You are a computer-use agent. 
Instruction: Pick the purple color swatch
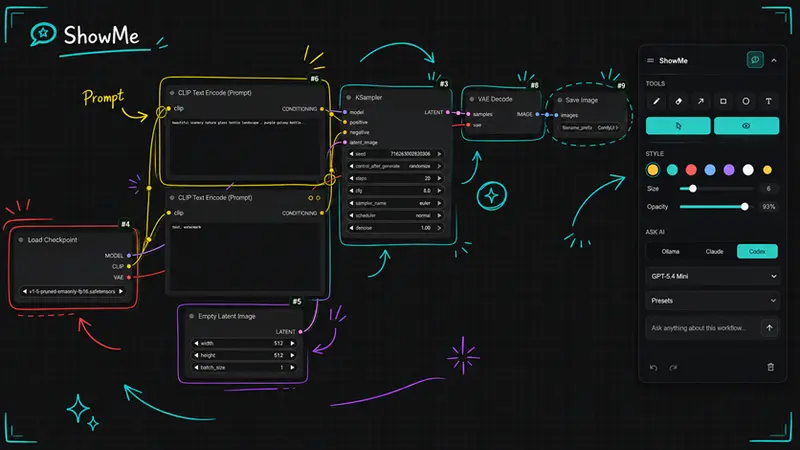729,170
